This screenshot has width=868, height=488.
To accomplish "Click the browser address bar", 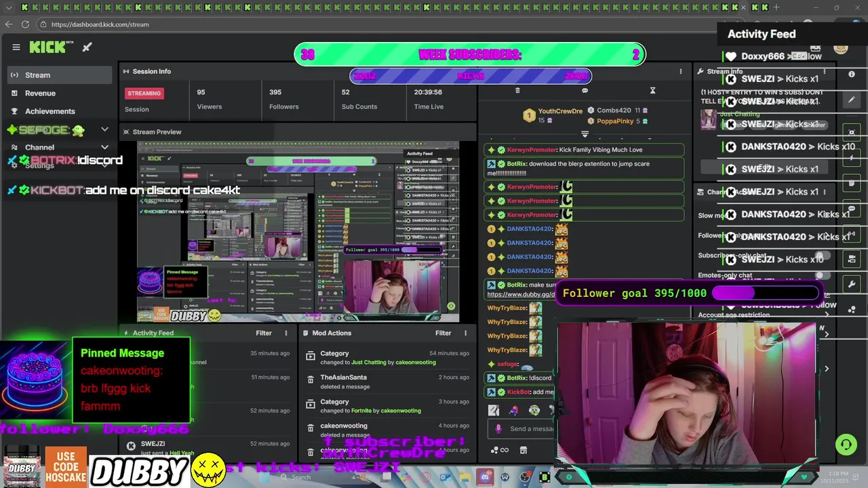I will click(380, 24).
